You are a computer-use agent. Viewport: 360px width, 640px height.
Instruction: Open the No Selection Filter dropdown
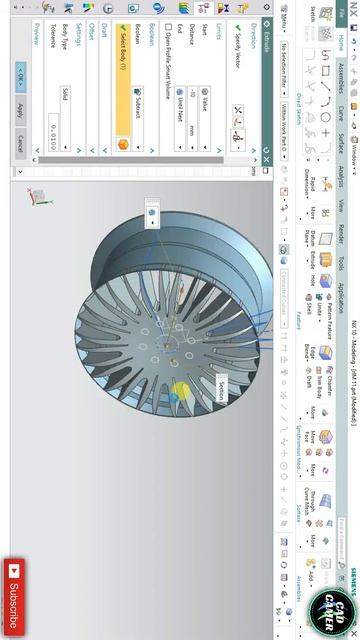pos(284,69)
